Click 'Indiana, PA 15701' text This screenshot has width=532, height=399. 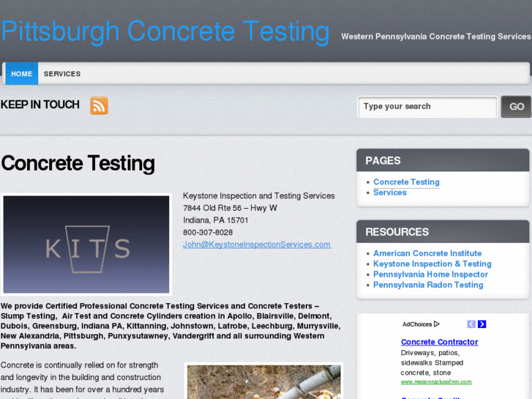(x=215, y=220)
